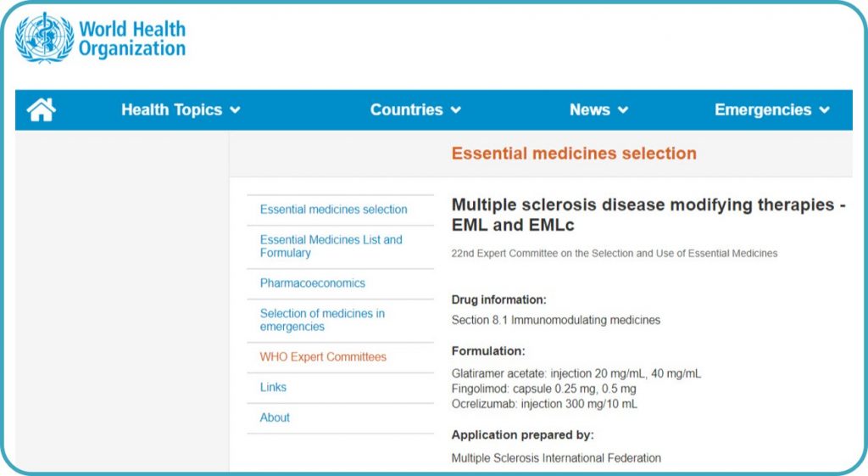The width and height of the screenshot is (868, 476).
Task: Expand the Emergencies dropdown chevron
Action: (824, 110)
